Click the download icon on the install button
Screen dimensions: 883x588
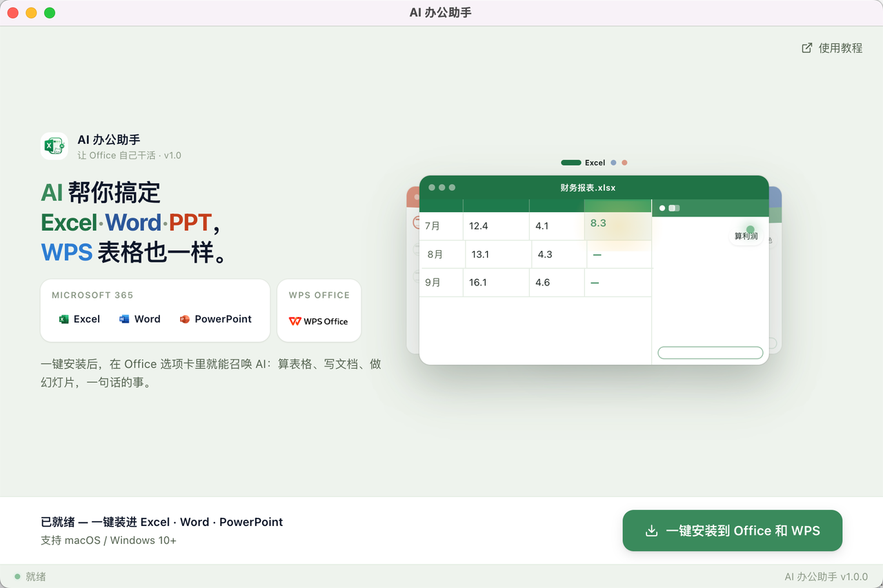[651, 531]
